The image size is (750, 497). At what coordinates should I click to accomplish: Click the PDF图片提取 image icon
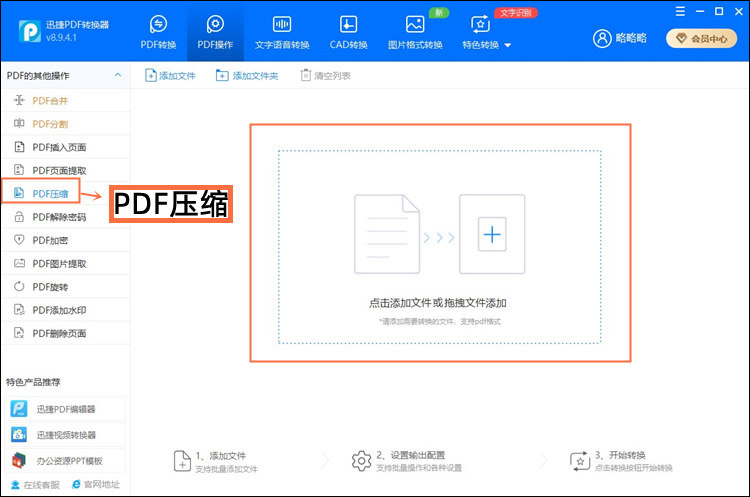(19, 263)
